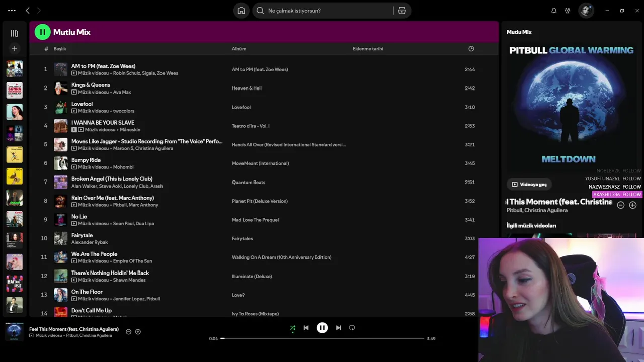Toggle repeat in the player bar
Viewport: 644px width, 362px height.
click(x=352, y=328)
